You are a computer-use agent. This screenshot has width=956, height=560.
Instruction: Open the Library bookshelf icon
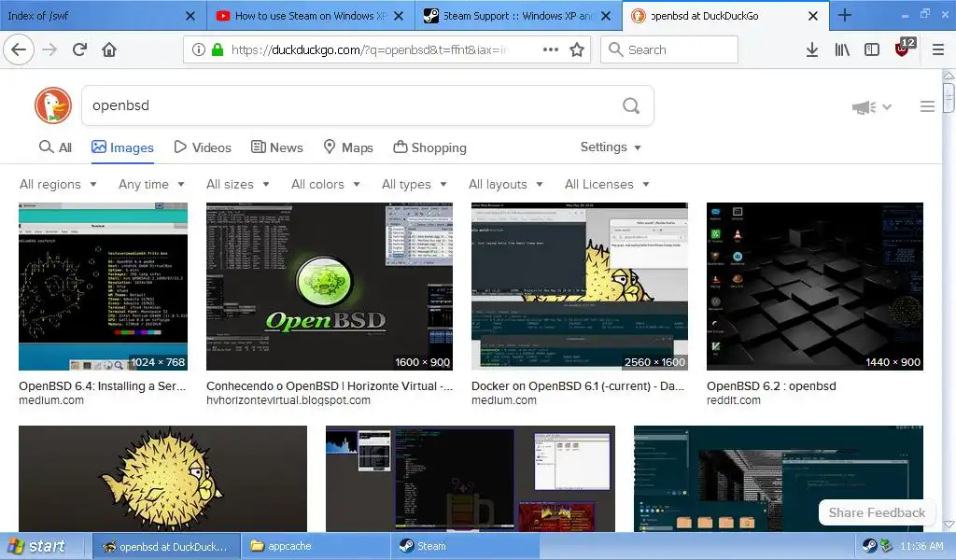842,49
